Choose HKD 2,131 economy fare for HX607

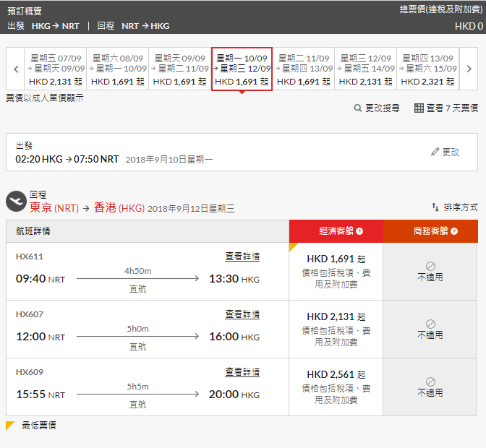pyautogui.click(x=336, y=329)
